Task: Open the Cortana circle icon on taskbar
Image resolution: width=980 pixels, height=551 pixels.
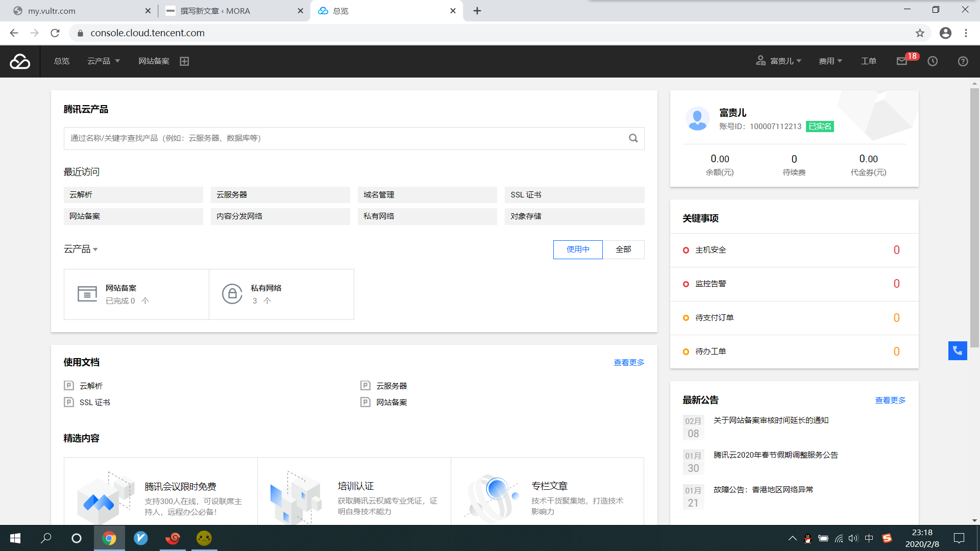Action: click(x=77, y=538)
